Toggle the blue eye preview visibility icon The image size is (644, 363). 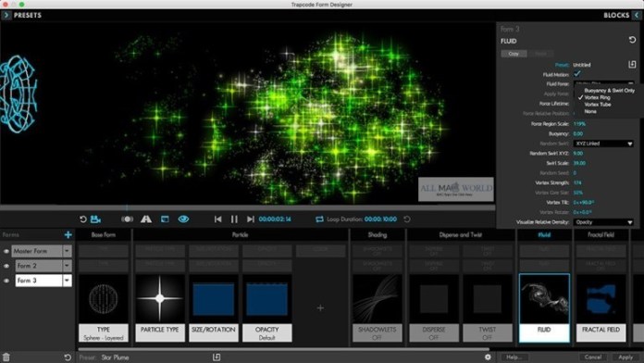coord(183,219)
